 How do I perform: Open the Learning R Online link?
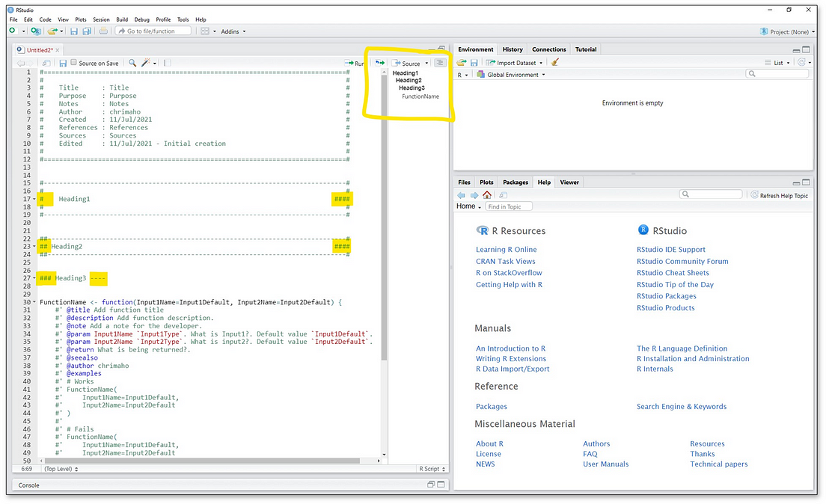click(x=507, y=250)
